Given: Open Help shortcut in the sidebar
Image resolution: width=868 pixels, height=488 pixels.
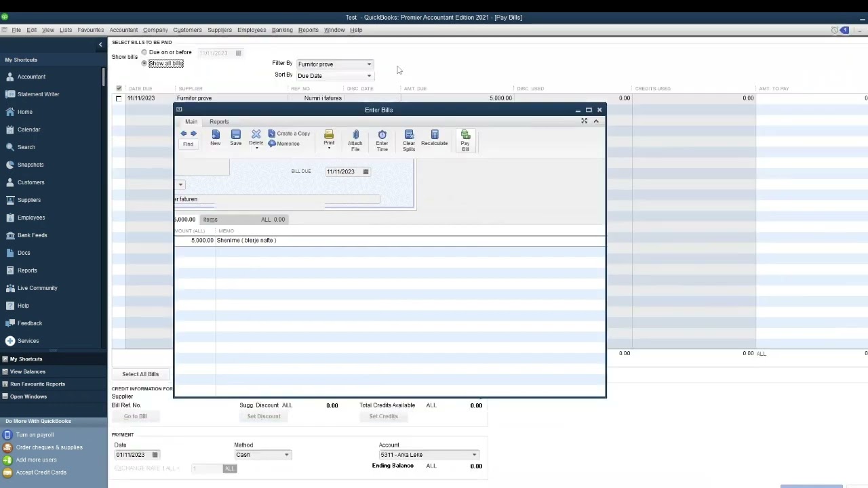Looking at the screenshot, I should pyautogui.click(x=23, y=306).
